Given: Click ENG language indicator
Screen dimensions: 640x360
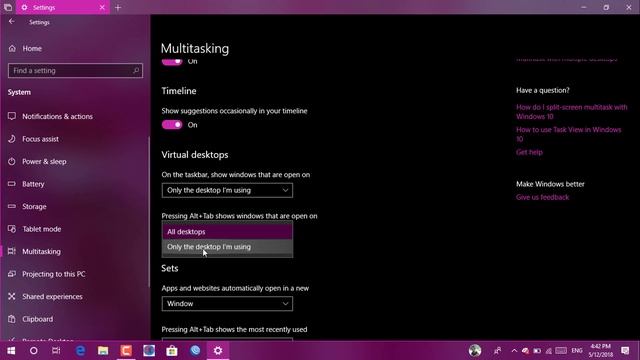Looking at the screenshot, I should pyautogui.click(x=577, y=351).
